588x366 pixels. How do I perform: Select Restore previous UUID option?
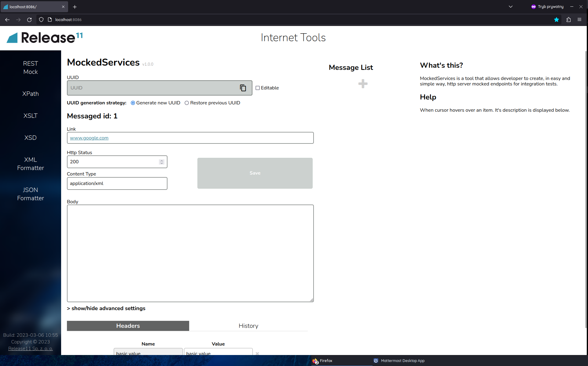[187, 103]
